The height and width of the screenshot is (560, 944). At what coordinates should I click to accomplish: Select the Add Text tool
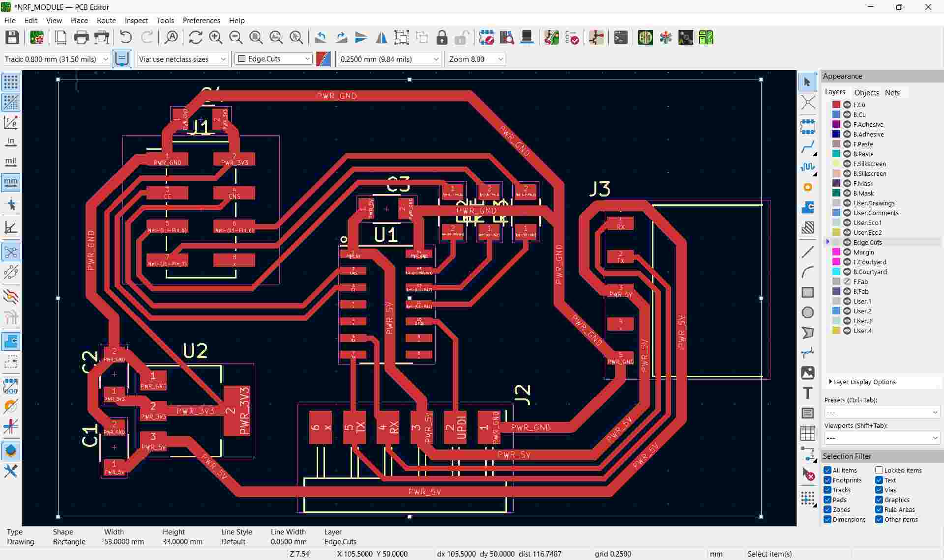pyautogui.click(x=807, y=393)
